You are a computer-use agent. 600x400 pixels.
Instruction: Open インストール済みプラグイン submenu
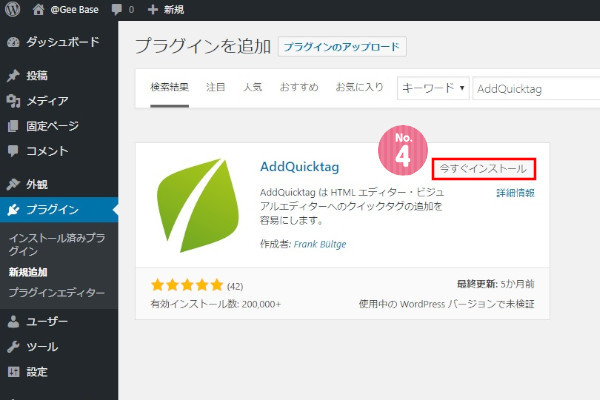[57, 245]
